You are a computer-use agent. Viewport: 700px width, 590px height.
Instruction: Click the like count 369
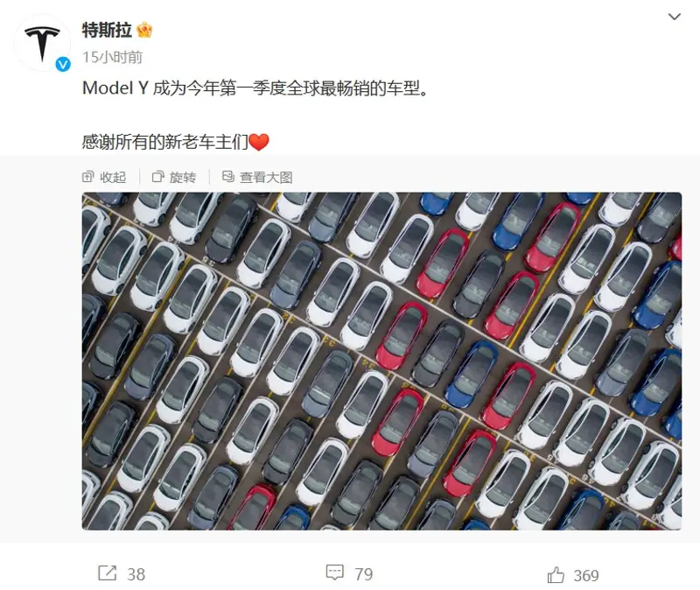586,576
